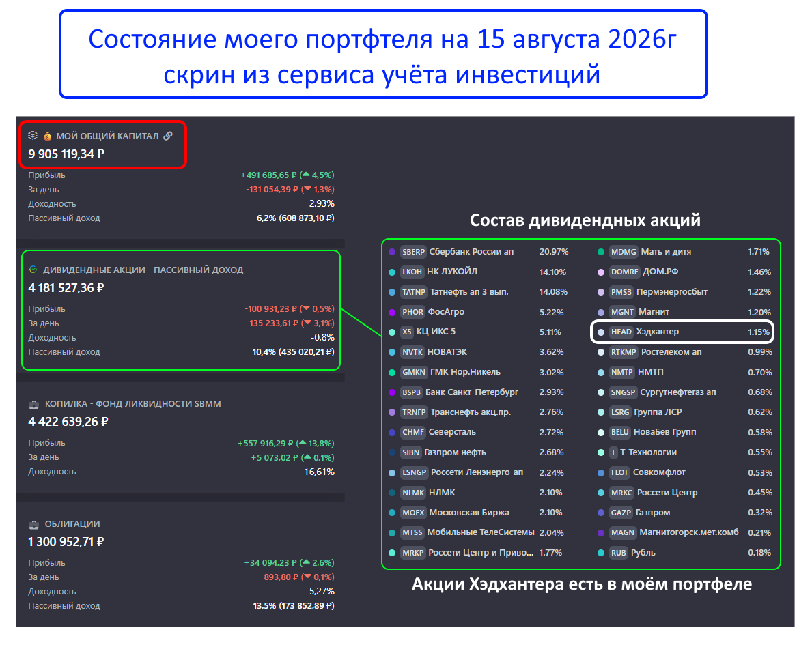This screenshot has height=647, width=812.
Task: Select the SBERP ticker badge
Action: coord(413,252)
